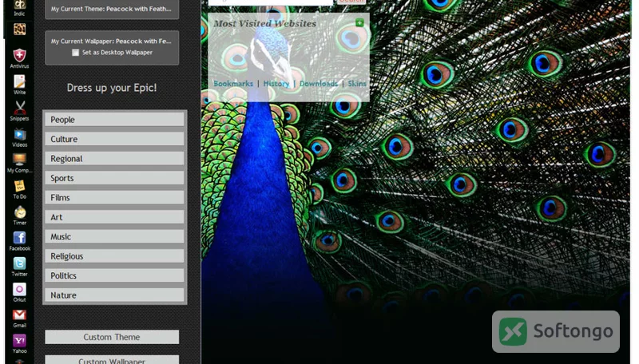
Task: Click the patterned icon below Indic
Action: coord(19,30)
